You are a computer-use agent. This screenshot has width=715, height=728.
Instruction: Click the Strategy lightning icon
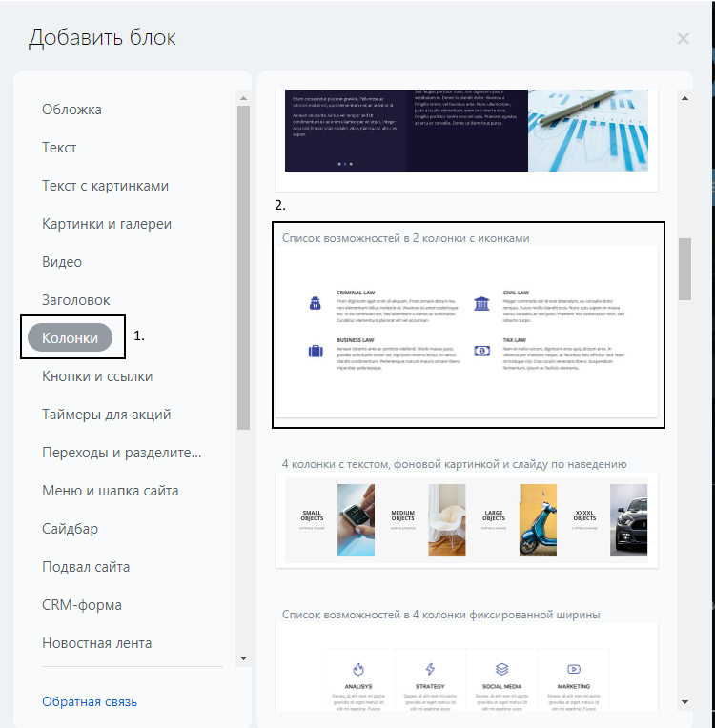[430, 669]
